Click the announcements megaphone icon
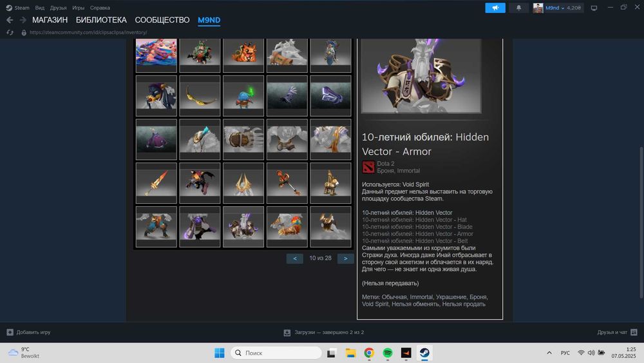Viewport: 644px width, 363px height. (x=495, y=8)
